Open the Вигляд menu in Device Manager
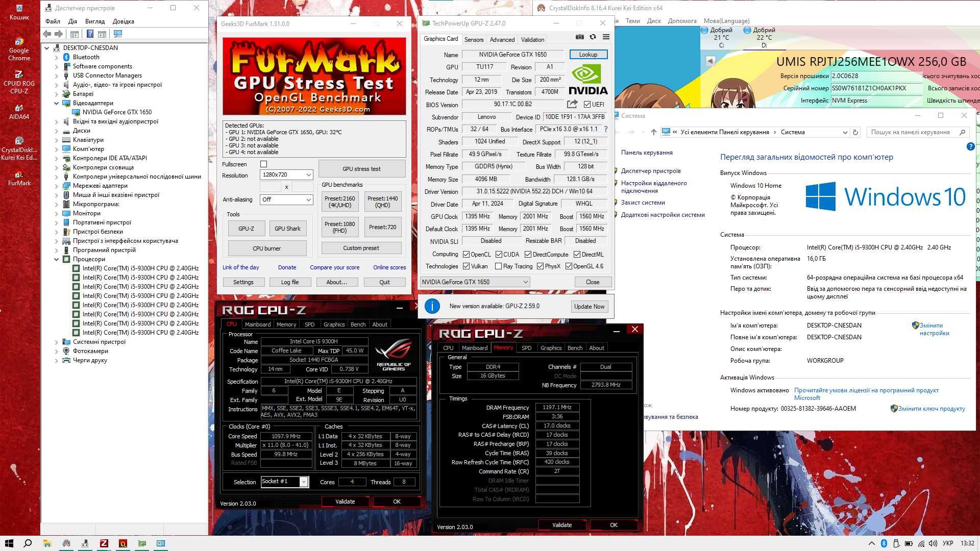Screen dimensions: 980x551 point(95,21)
